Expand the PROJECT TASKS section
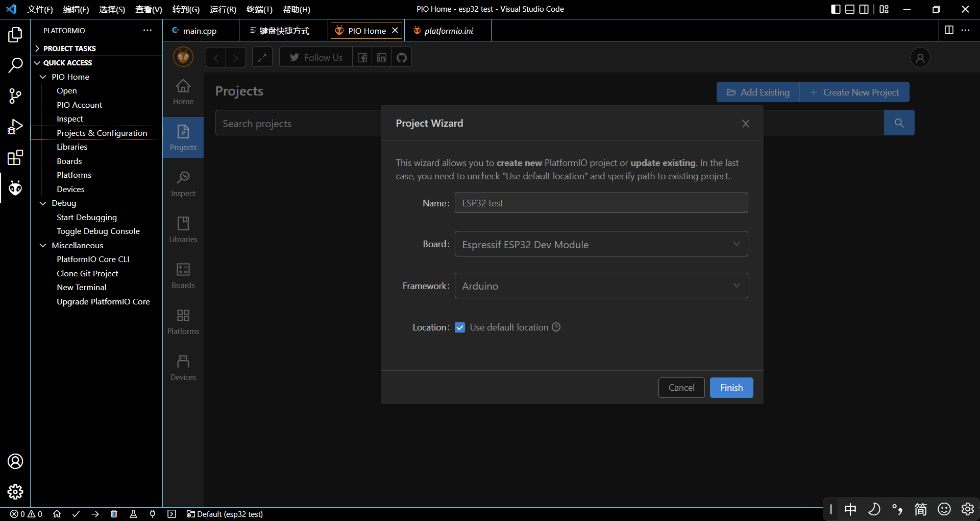This screenshot has width=980, height=521. (96, 49)
